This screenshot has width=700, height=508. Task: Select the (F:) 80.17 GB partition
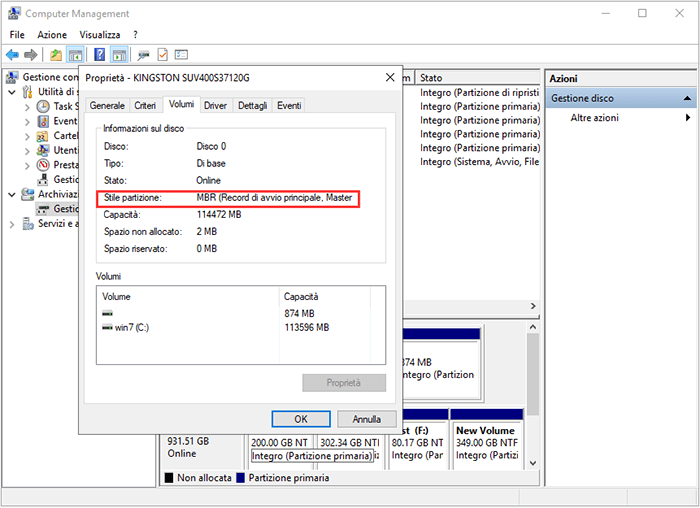click(418, 439)
